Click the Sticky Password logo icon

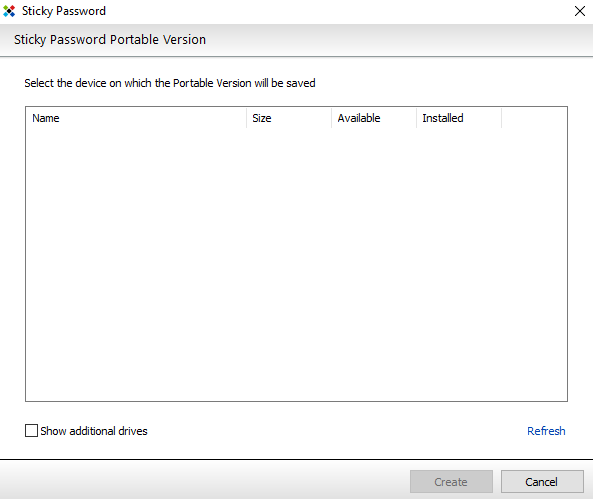click(9, 11)
